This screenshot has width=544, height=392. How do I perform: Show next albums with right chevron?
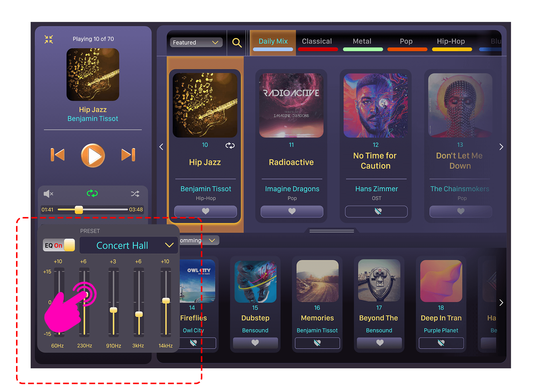tap(501, 147)
